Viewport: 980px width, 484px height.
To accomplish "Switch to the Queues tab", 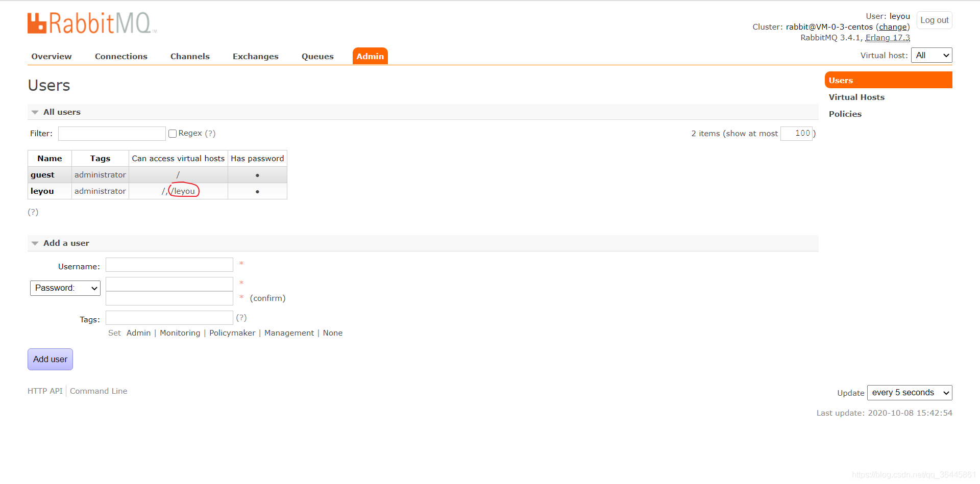I will pos(317,56).
